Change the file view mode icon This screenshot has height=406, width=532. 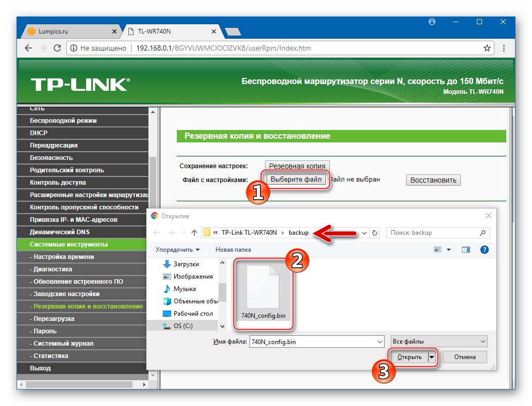[x=438, y=250]
